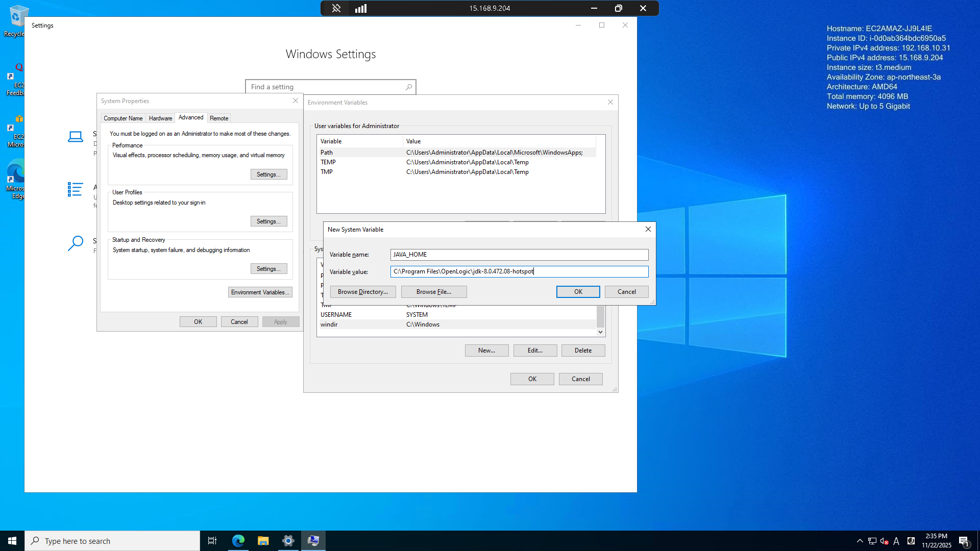Click the Windows Start button
Viewport: 980px width, 551px height.
[12, 541]
